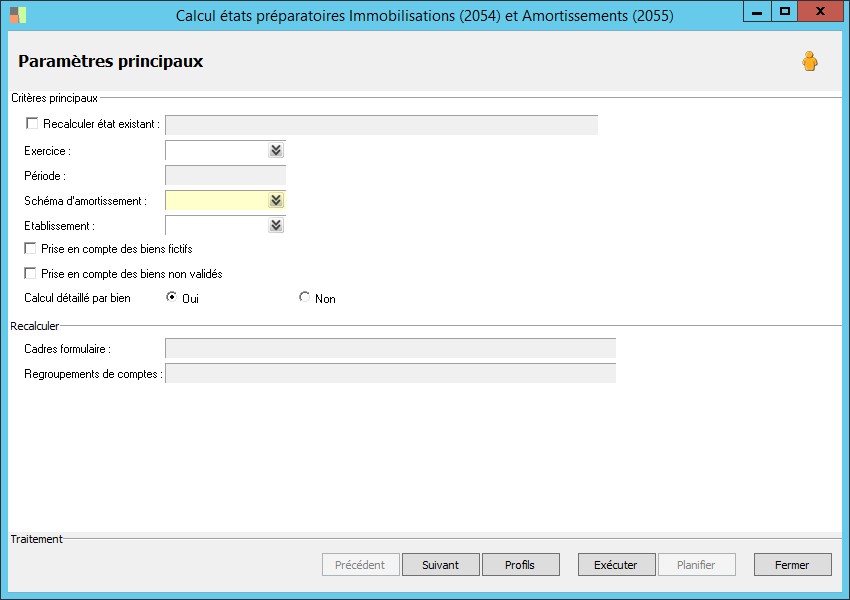The image size is (850, 600).
Task: Click the Précédent button
Action: [360, 565]
